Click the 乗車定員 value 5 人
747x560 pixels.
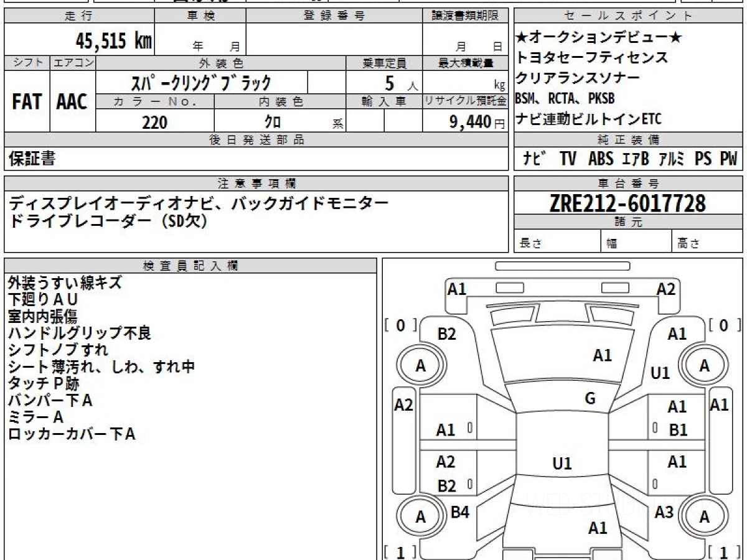click(x=384, y=82)
